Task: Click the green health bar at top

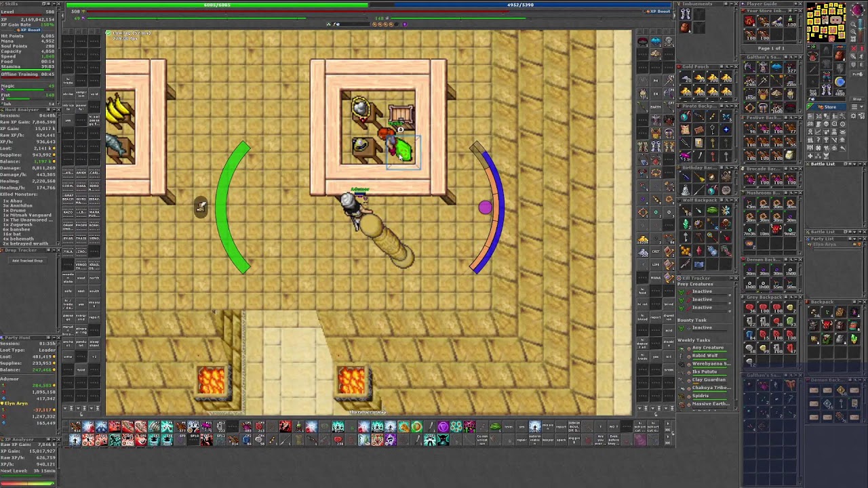Action: point(217,5)
